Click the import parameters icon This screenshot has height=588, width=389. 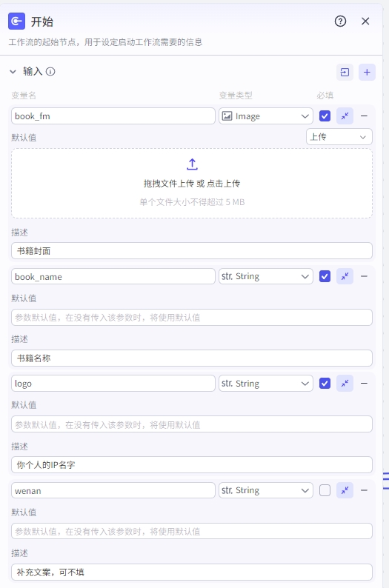coord(345,72)
